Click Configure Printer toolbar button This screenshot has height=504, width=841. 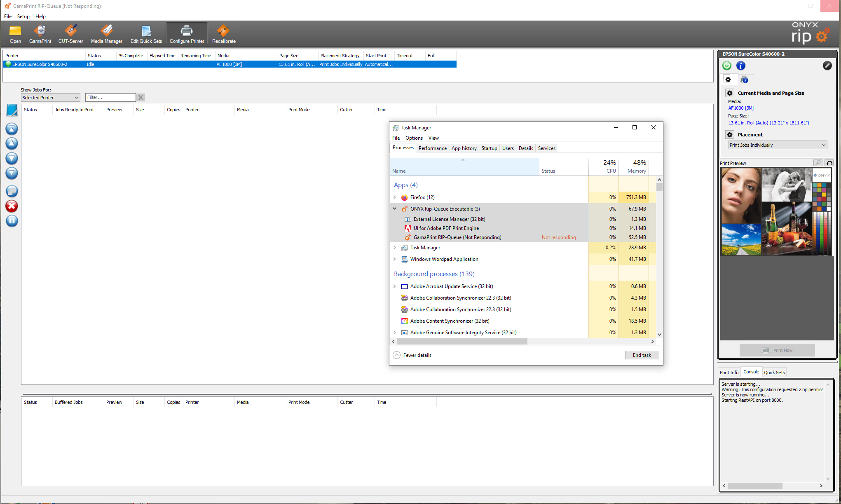tap(187, 34)
